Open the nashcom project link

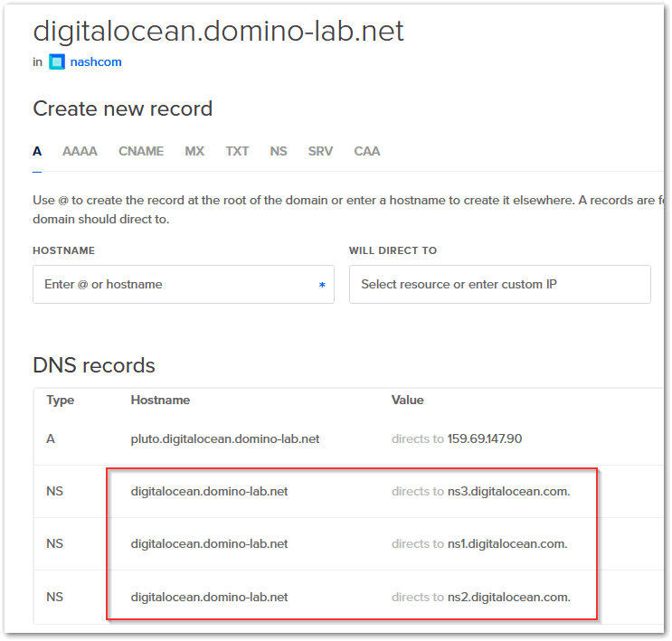[96, 62]
